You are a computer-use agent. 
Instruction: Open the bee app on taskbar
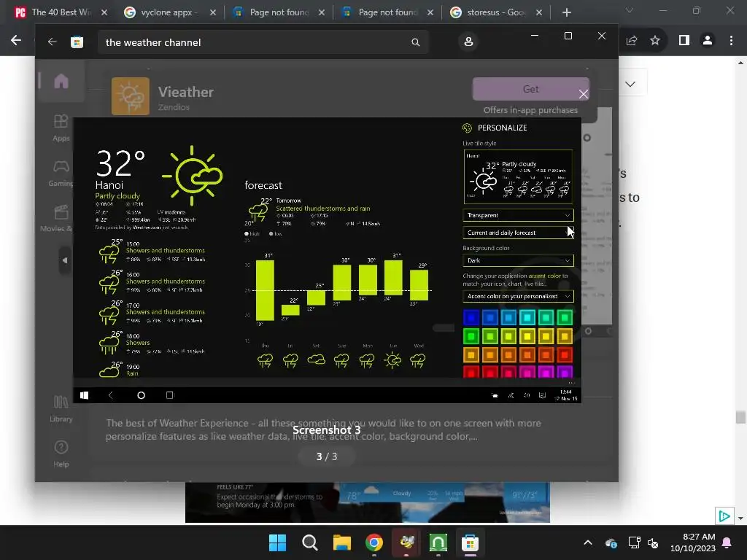click(406, 542)
